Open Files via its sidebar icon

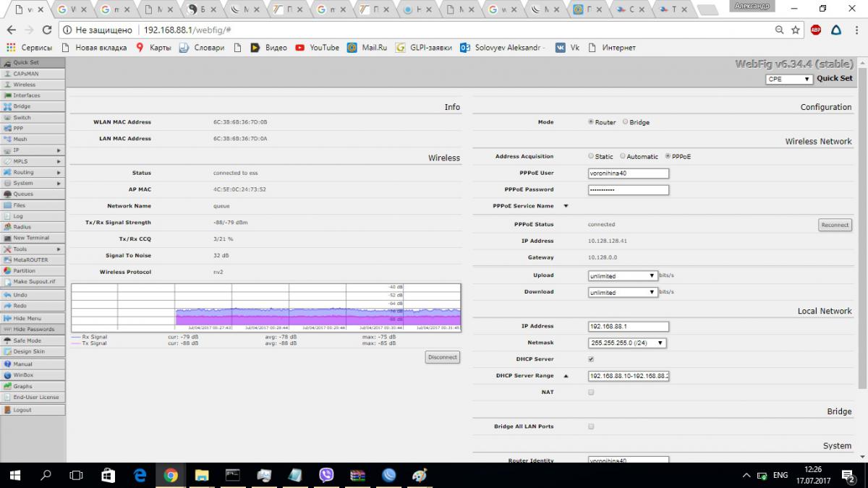7,205
